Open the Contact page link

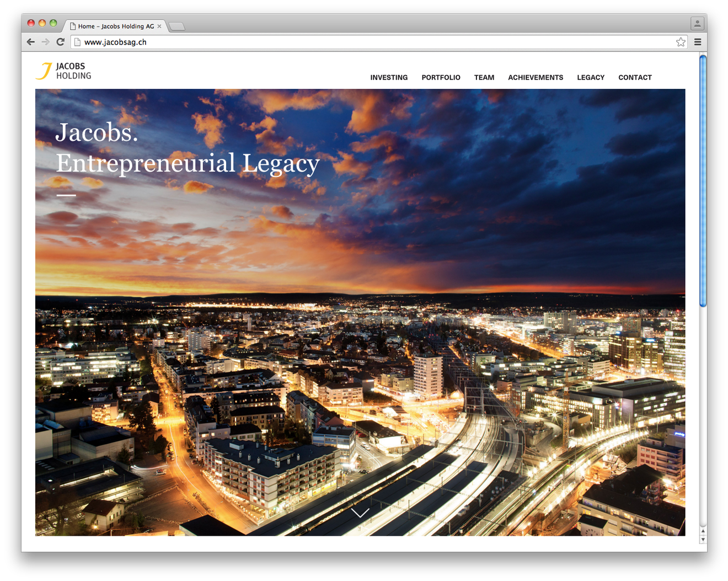pos(635,77)
